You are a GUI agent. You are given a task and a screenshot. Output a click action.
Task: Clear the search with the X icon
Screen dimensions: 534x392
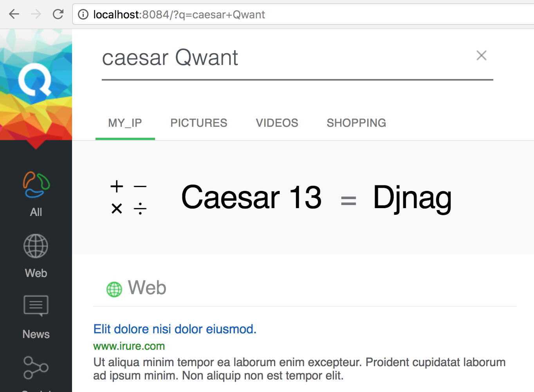click(482, 55)
